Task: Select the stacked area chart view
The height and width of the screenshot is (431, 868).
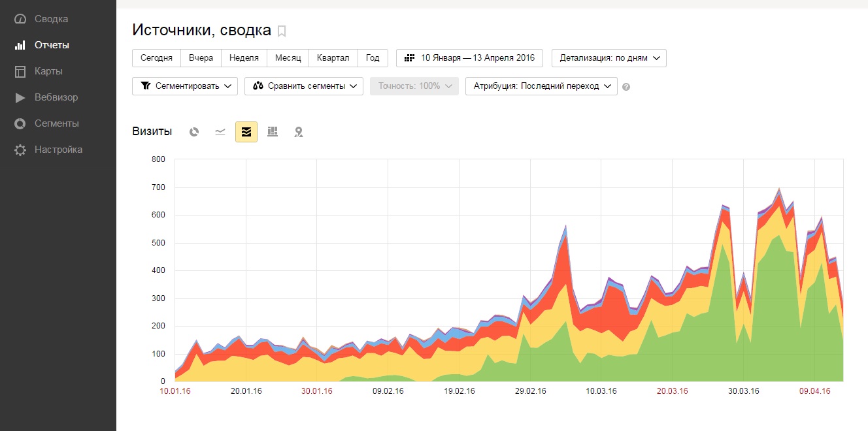Action: point(246,132)
